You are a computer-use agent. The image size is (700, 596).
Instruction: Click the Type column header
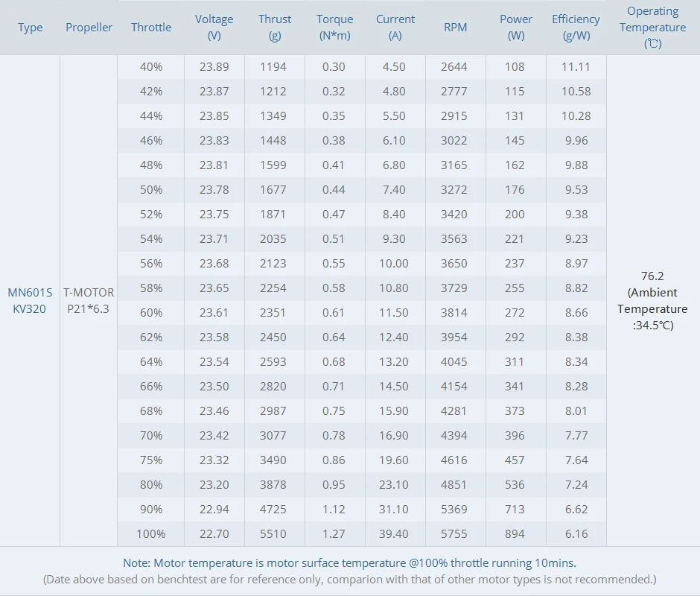31,28
